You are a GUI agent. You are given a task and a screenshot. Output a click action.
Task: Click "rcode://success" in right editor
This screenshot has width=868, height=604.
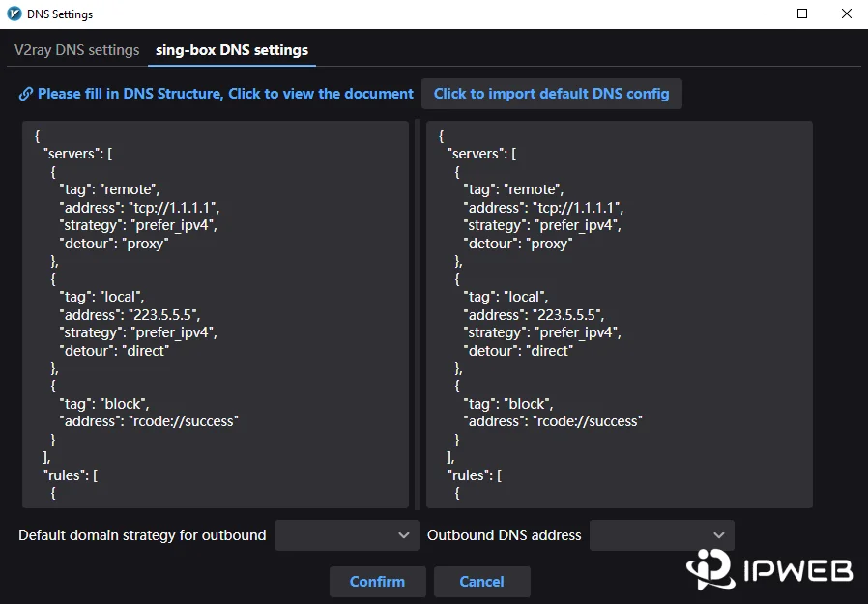[588, 422]
